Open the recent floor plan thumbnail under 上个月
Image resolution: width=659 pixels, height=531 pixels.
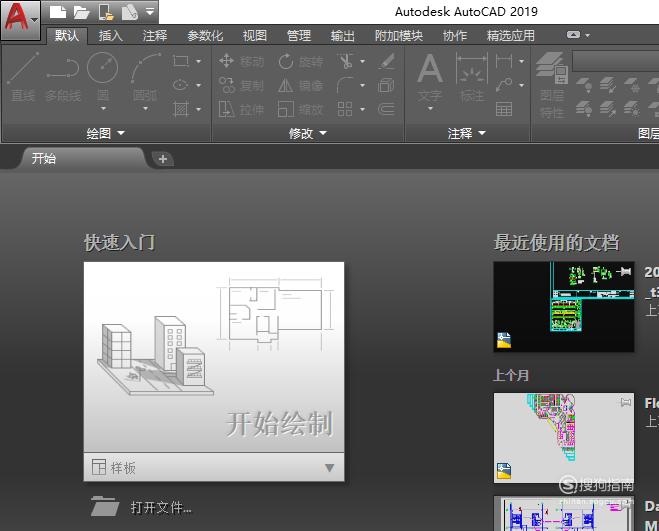click(564, 438)
